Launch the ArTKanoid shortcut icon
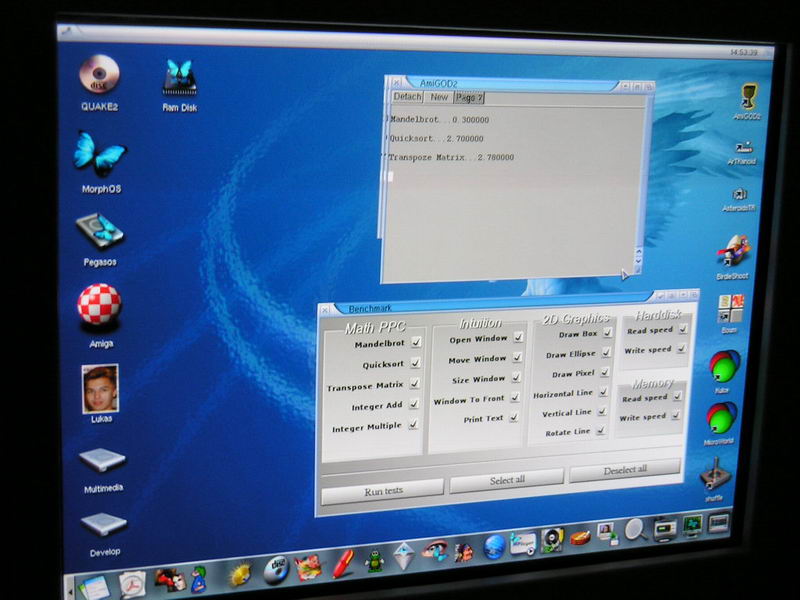 743,148
